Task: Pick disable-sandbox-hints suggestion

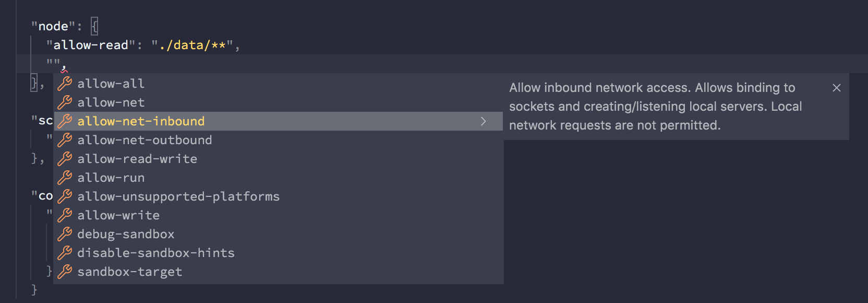Action: [156, 253]
